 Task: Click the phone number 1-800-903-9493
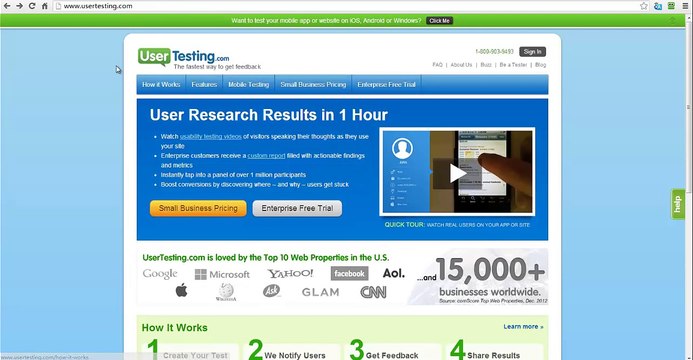[494, 52]
